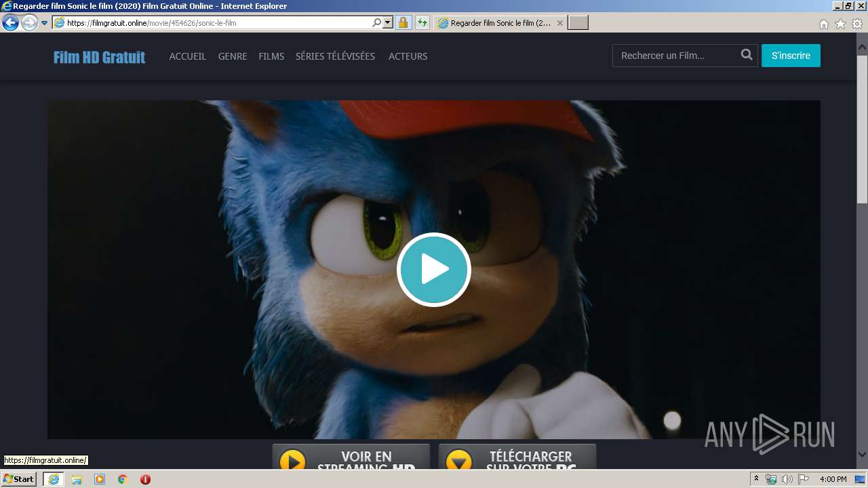Show hidden tray icons arrow
Image resolution: width=868 pixels, height=488 pixels.
[x=756, y=479]
